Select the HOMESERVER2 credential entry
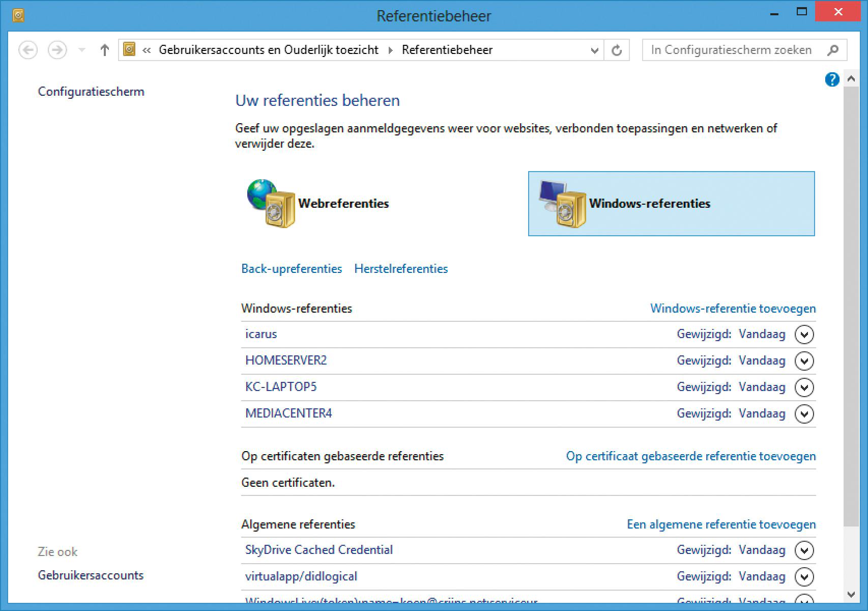This screenshot has width=868, height=611. coord(528,361)
